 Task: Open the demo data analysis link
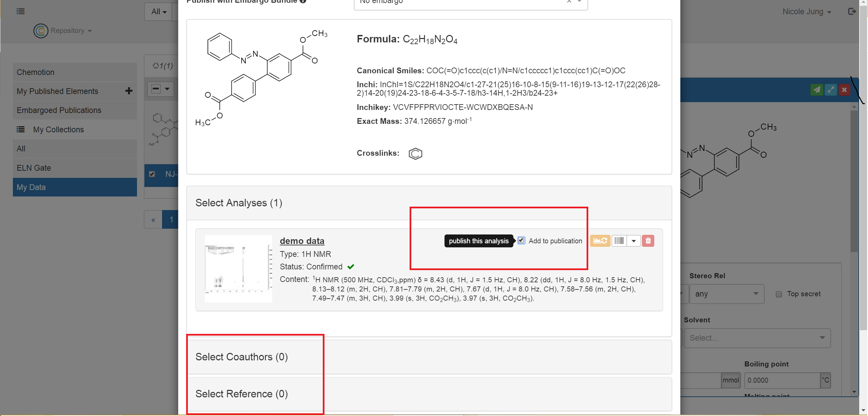pyautogui.click(x=302, y=241)
